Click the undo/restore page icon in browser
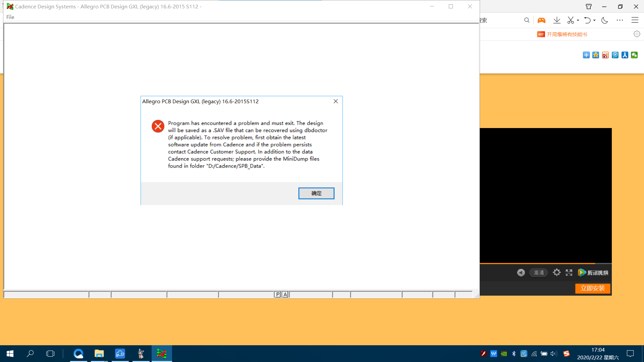The image size is (644, 362). click(587, 20)
